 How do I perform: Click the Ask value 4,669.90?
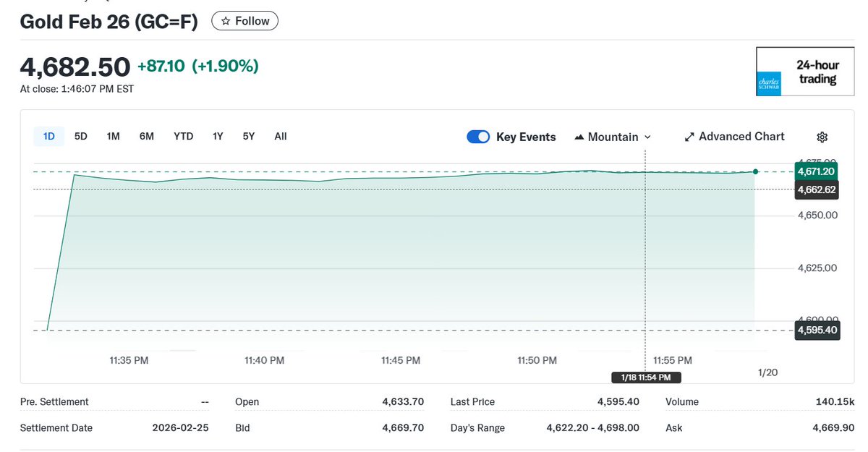[834, 428]
